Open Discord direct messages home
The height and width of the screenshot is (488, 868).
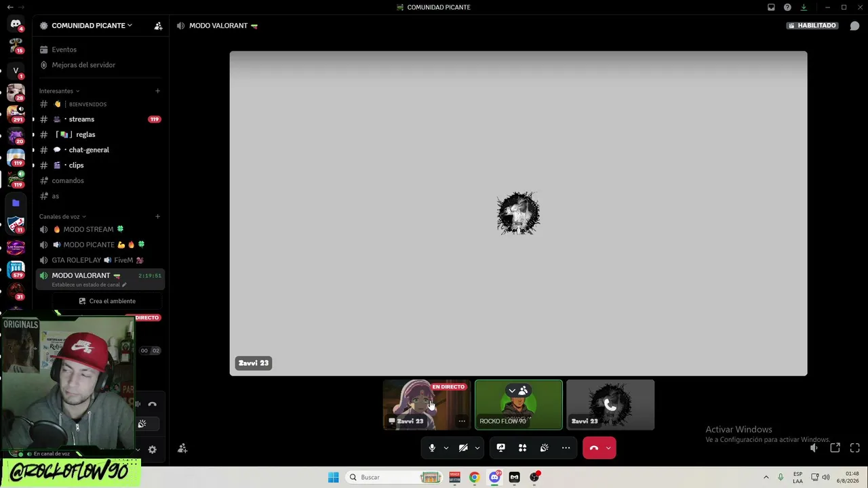coord(16,24)
